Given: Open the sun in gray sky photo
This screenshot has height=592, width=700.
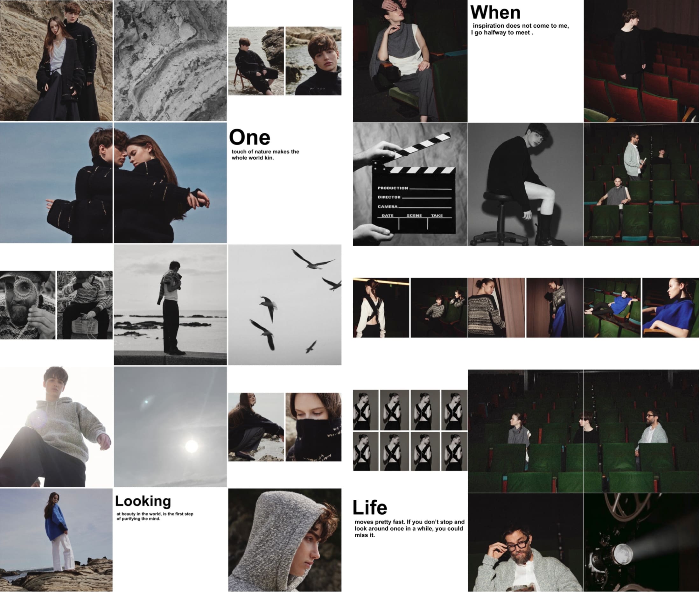Looking at the screenshot, I should (171, 426).
